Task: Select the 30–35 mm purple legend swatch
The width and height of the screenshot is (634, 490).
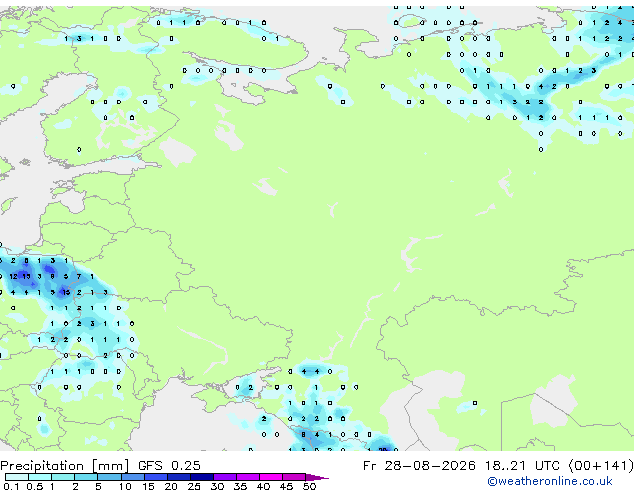Action: [x=224, y=477]
